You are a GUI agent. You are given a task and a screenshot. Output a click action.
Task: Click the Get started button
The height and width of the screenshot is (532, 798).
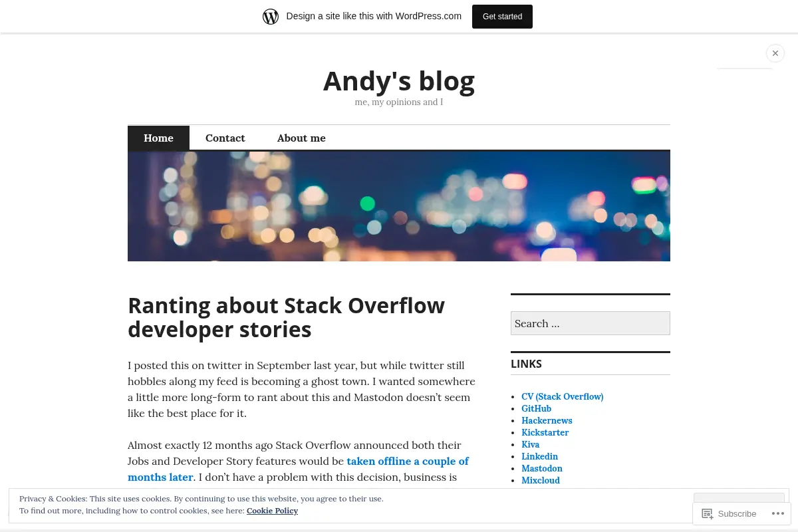[502, 17]
